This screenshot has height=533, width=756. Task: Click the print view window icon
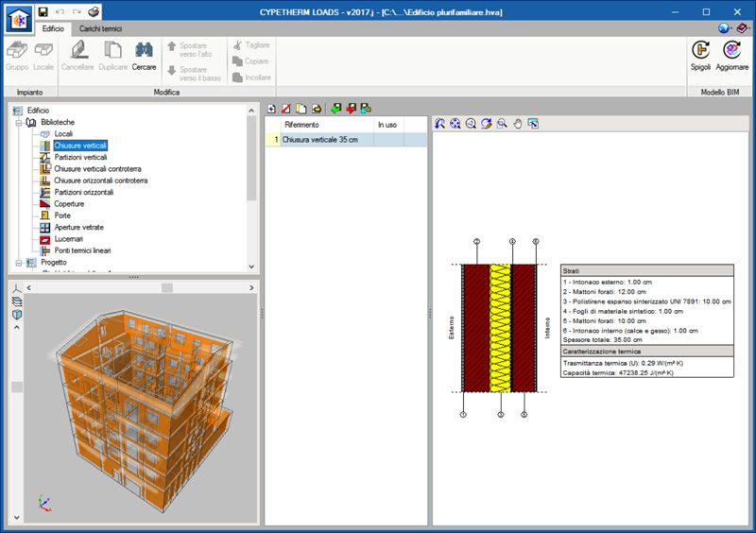pos(533,124)
